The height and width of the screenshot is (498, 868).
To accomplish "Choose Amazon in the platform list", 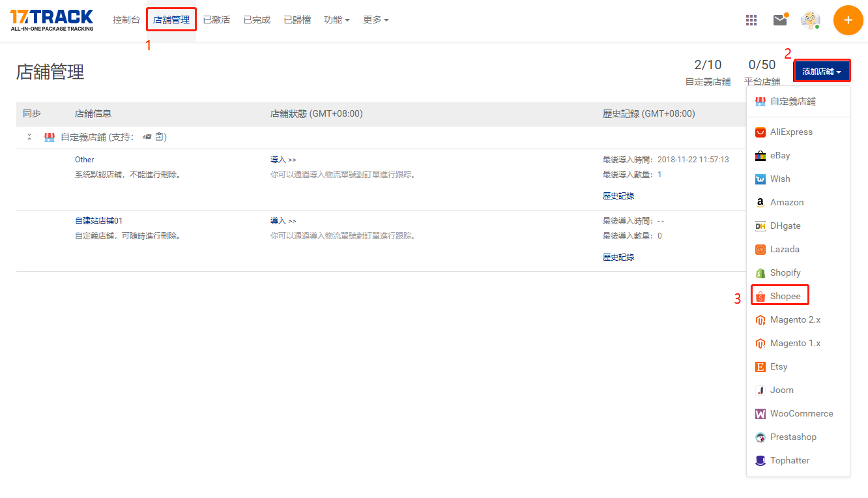I will [x=787, y=202].
